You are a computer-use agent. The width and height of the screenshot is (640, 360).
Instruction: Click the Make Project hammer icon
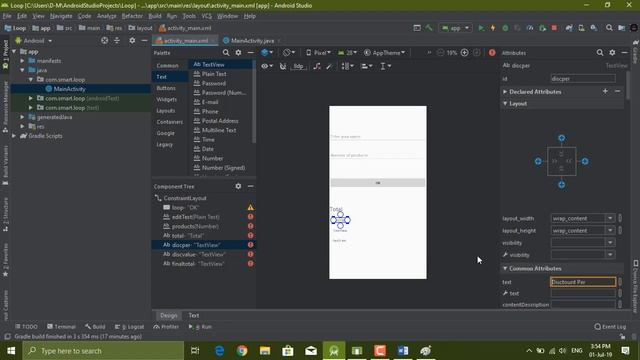429,28
